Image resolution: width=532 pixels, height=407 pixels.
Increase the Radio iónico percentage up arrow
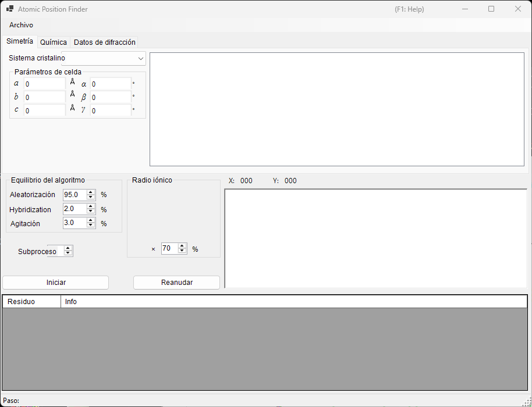click(x=182, y=247)
